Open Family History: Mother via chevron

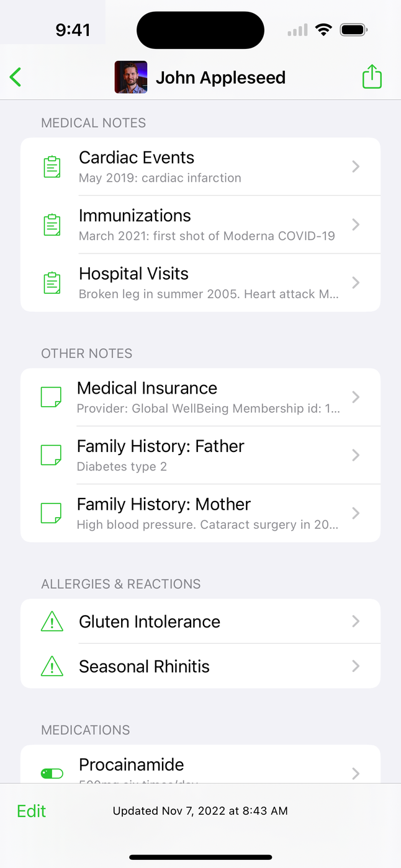356,513
